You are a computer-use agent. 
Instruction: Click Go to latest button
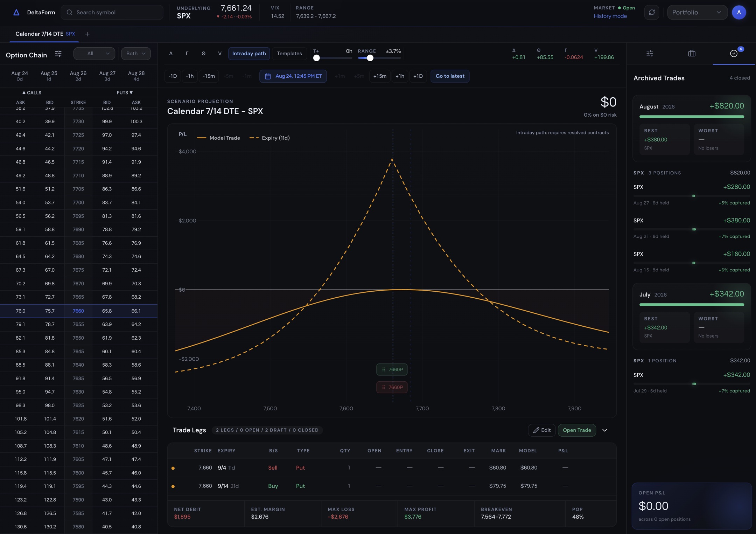450,76
